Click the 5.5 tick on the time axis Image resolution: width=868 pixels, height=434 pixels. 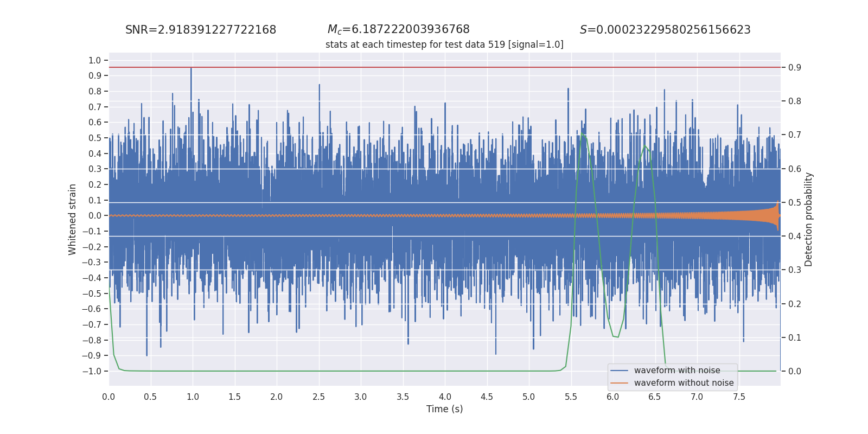tap(571, 397)
